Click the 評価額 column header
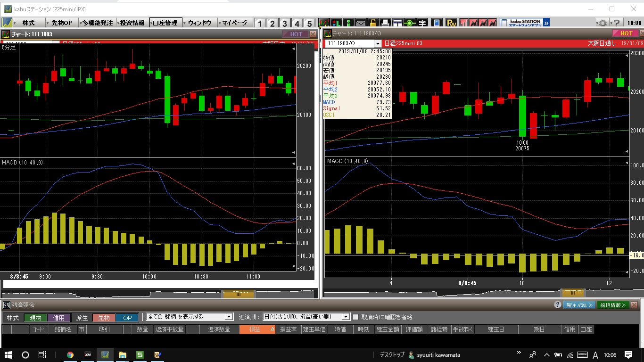Viewport: 644px width, 362px height. click(x=414, y=329)
